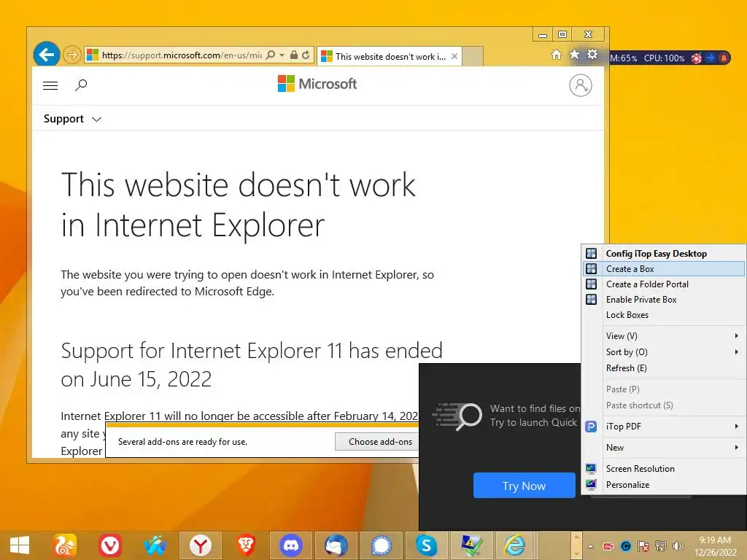Click the security lock icon in the address bar
The height and width of the screenshot is (560, 747).
pos(294,55)
